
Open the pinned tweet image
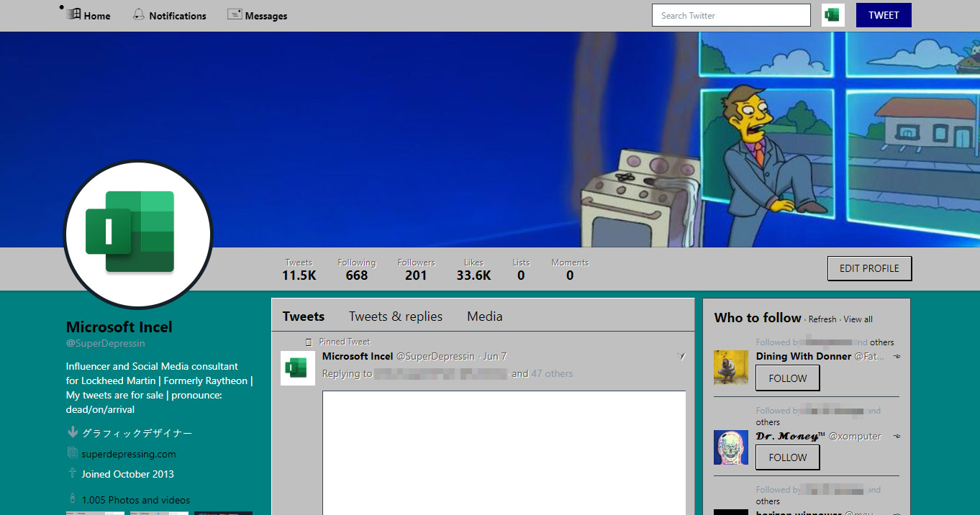504,452
